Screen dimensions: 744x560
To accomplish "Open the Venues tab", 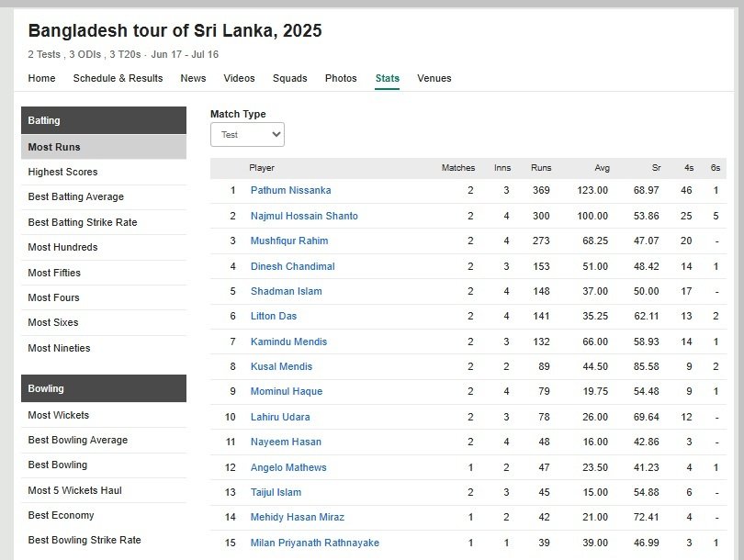I will click(x=434, y=78).
